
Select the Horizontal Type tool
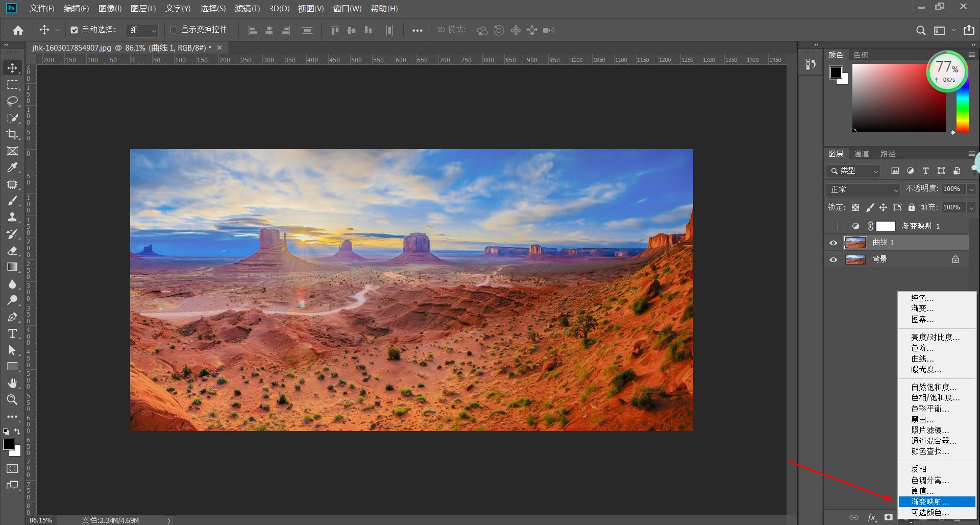(12, 333)
